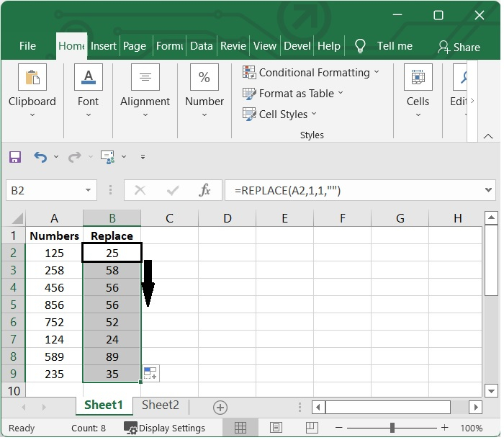Open Customize Quick Access Toolbar dropdown

pyautogui.click(x=143, y=157)
